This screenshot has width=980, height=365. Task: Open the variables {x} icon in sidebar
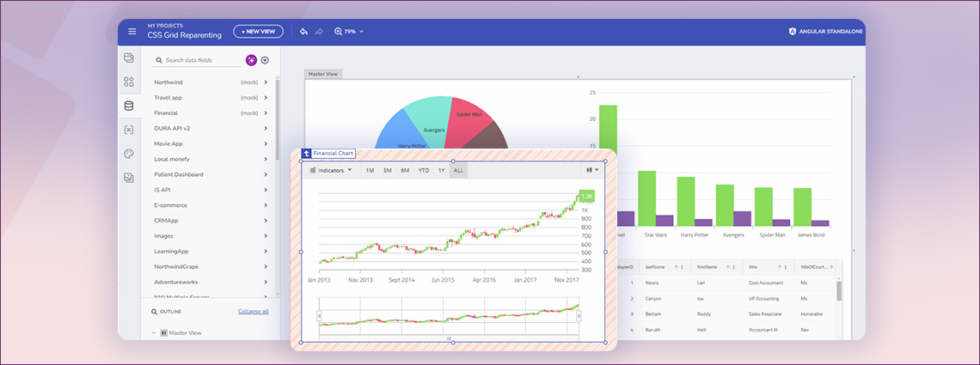[x=129, y=130]
